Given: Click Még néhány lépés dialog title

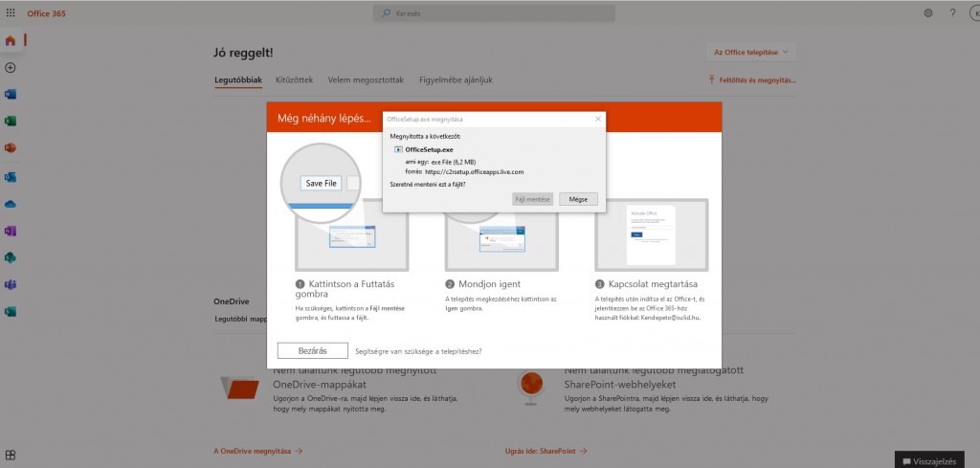Looking at the screenshot, I should click(324, 119).
